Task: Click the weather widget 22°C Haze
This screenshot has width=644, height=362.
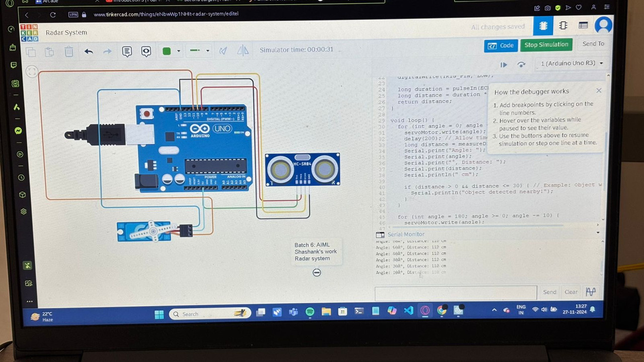Action: point(42,317)
